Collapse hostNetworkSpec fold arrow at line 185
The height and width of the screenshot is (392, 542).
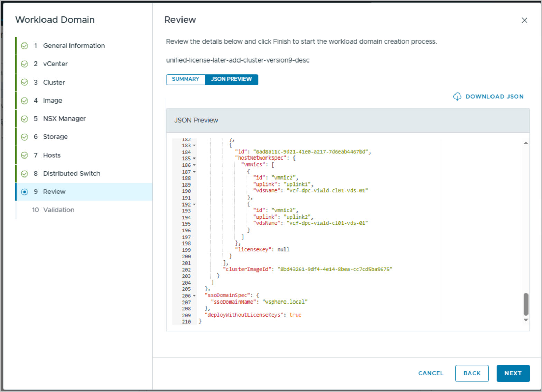pyautogui.click(x=194, y=159)
